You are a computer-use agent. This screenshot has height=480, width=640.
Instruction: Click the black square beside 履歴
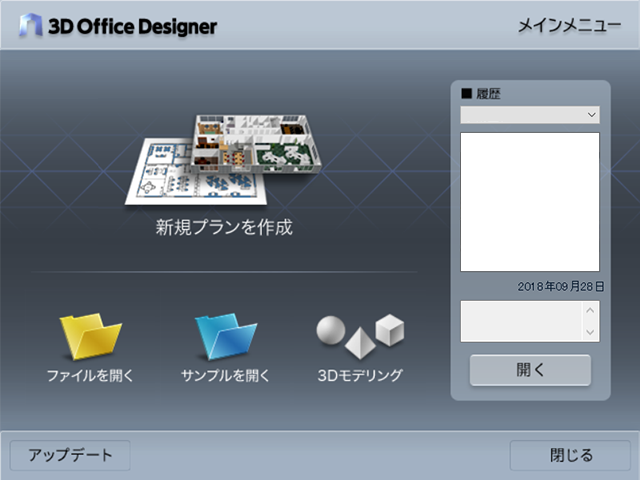(466, 95)
